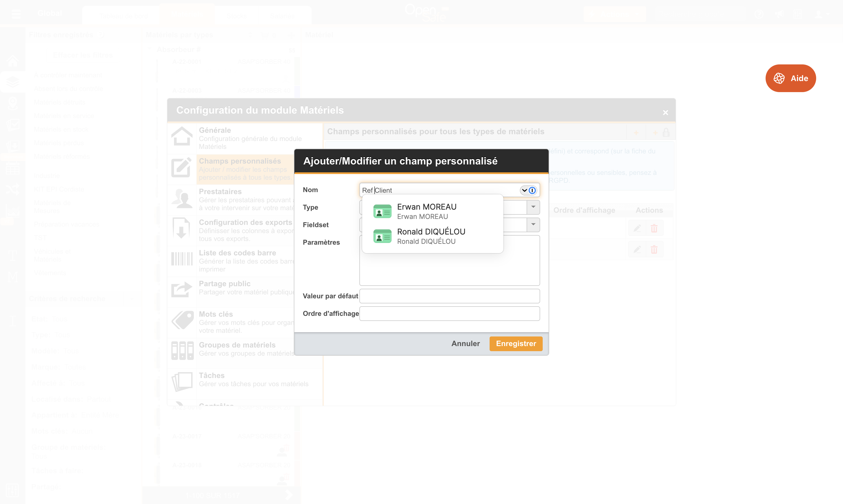This screenshot has height=504, width=843.
Task: Select the Tâches papers icon
Action: pos(182,382)
